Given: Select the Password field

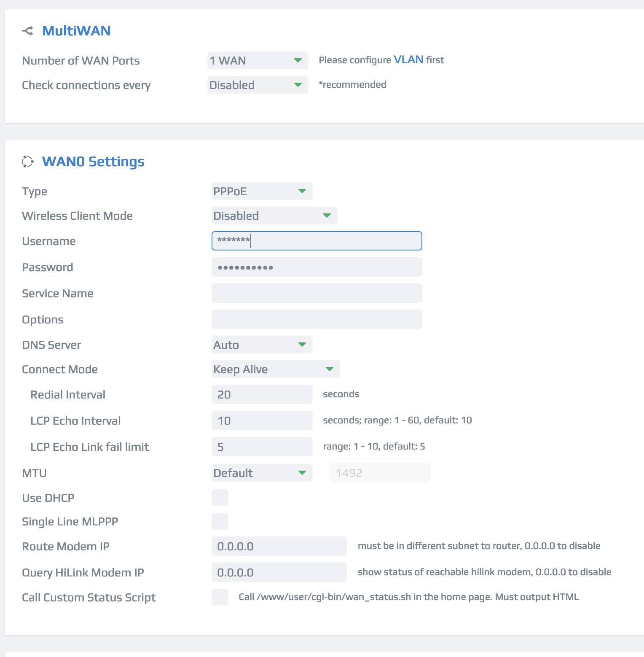Looking at the screenshot, I should tap(317, 267).
